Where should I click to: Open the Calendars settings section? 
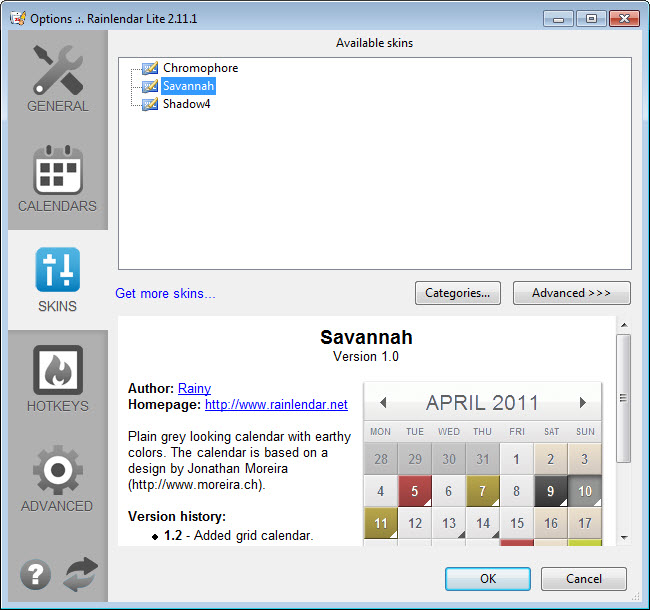click(58, 179)
